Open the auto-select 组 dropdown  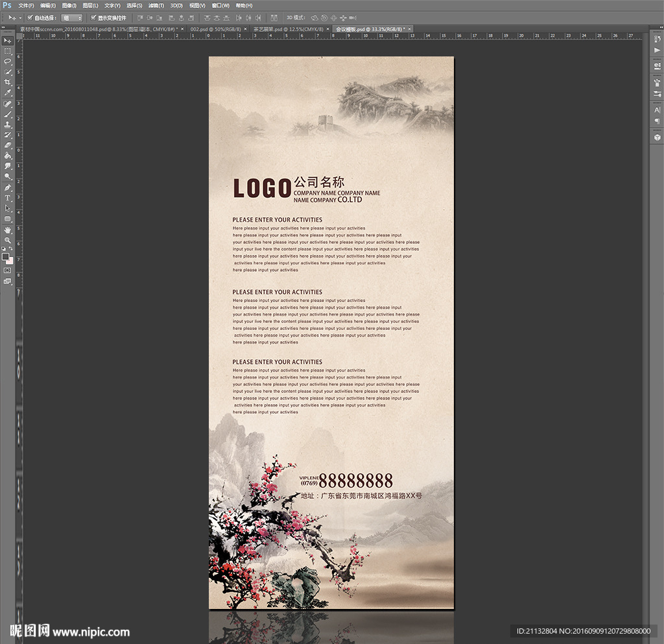point(71,18)
